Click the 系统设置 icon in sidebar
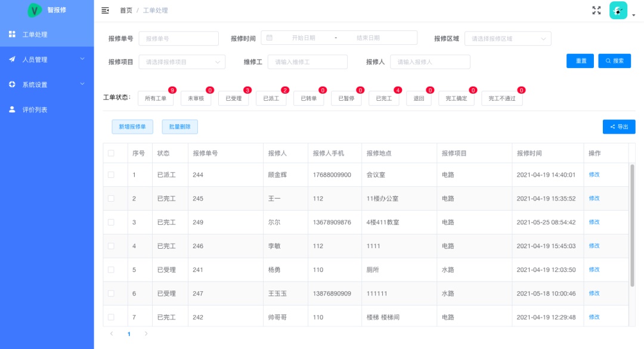This screenshot has height=349, width=644. pos(12,85)
